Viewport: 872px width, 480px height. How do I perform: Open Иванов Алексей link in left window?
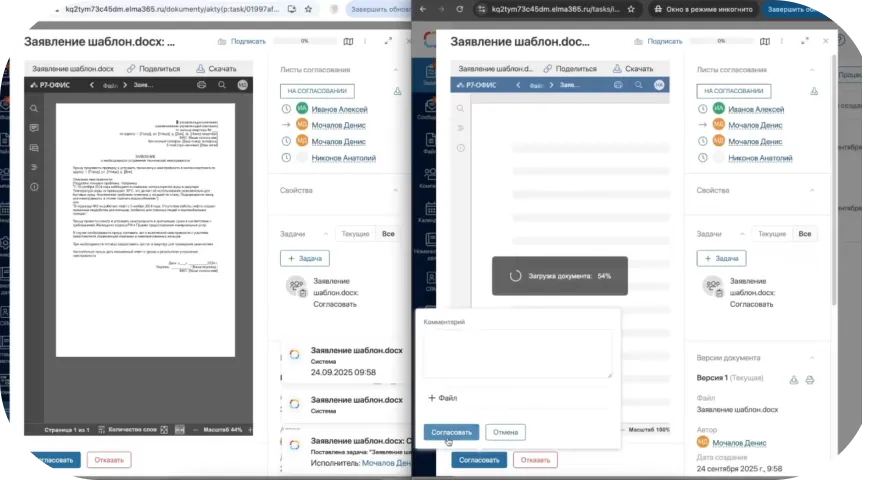point(338,108)
